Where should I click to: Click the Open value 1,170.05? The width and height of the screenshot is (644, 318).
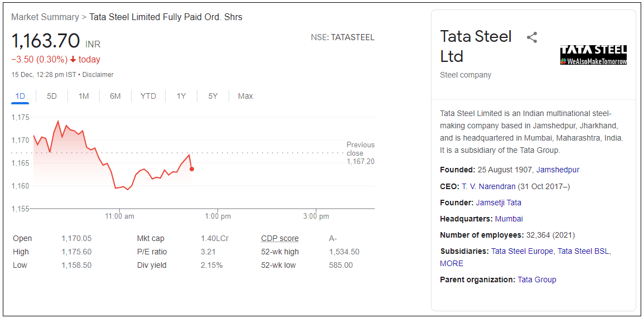point(76,238)
